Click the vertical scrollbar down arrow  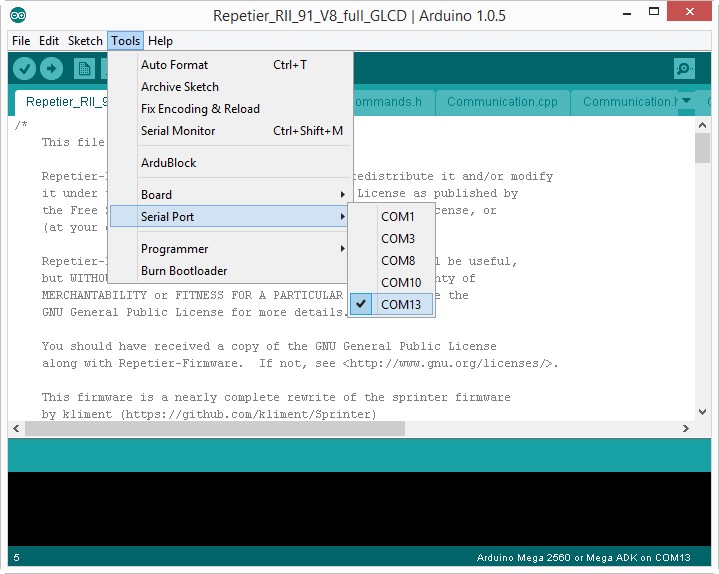pos(702,411)
